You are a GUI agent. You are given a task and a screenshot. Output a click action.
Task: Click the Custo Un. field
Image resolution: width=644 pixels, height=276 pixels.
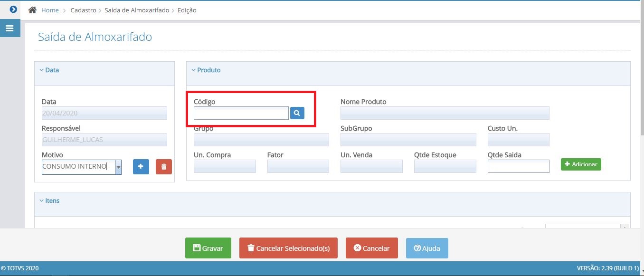click(x=519, y=140)
